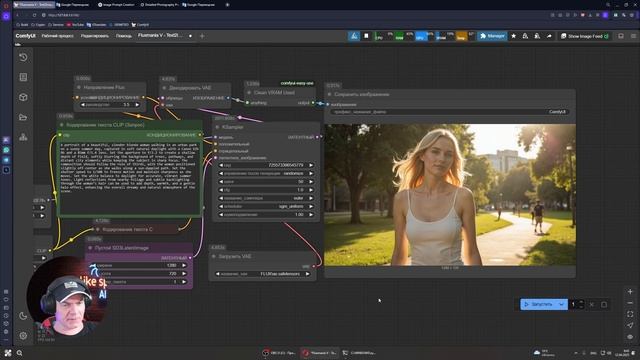Add a new workflow tab with plus

point(202,36)
